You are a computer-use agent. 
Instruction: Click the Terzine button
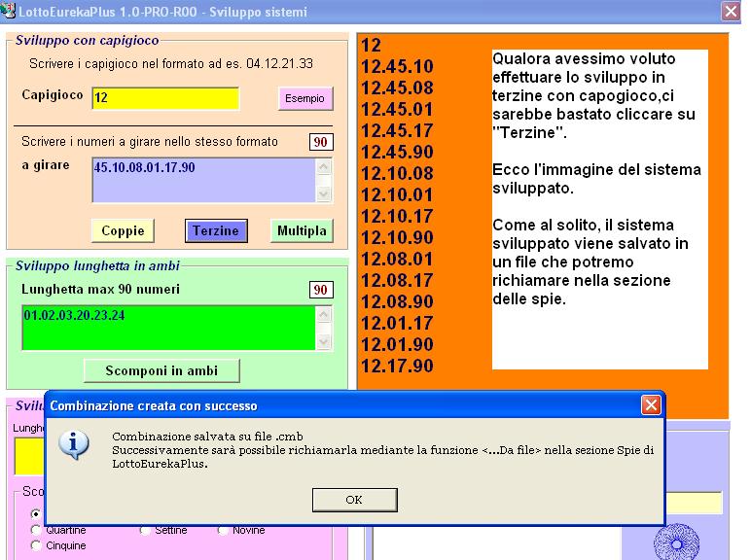coord(216,230)
